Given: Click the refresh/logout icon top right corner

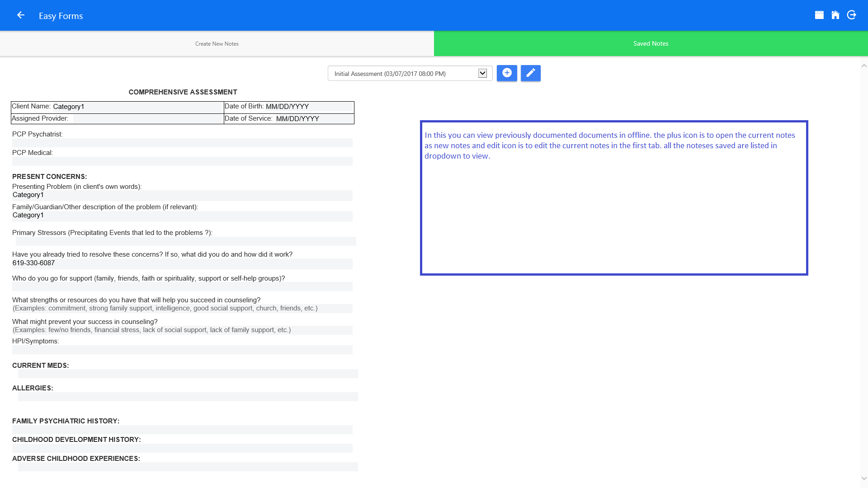Looking at the screenshot, I should click(852, 15).
